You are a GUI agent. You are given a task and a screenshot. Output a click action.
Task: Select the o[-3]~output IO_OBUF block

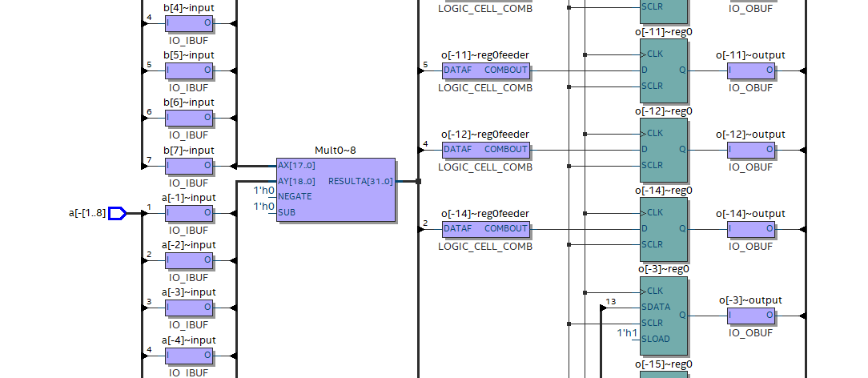[x=750, y=316]
